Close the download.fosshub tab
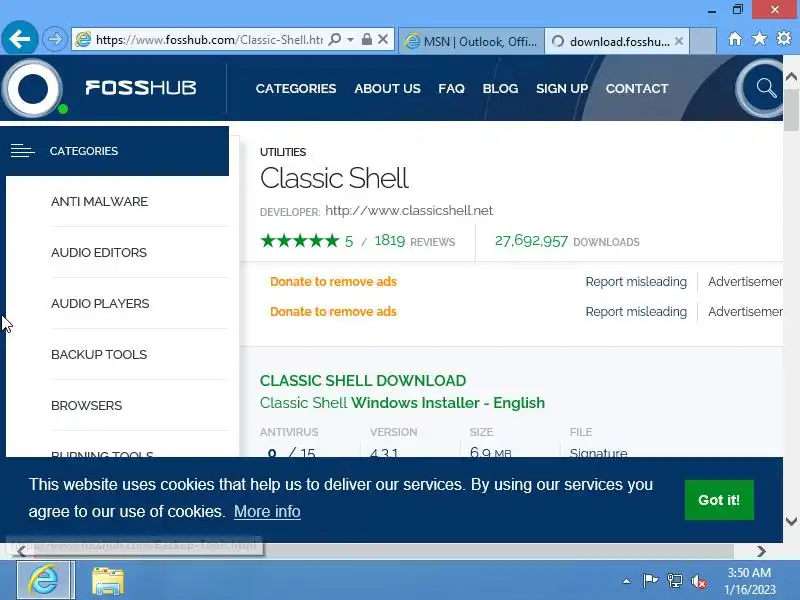Screen dimensions: 800x600 coord(679,41)
